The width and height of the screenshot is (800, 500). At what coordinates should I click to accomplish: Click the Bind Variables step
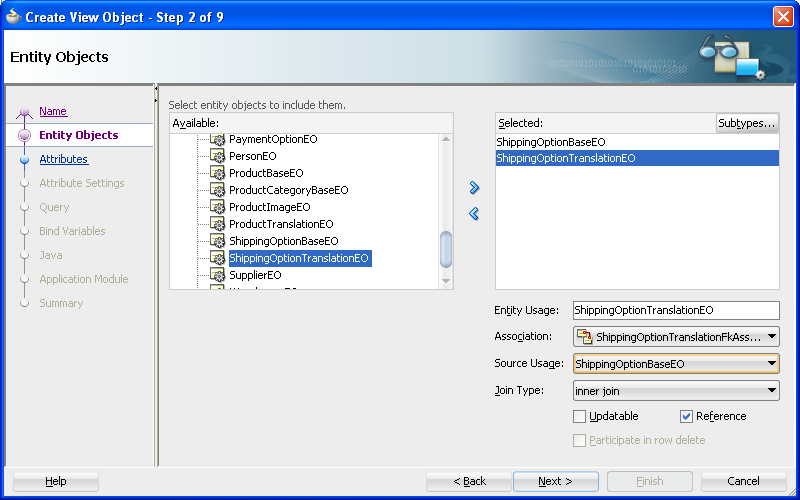(x=72, y=231)
